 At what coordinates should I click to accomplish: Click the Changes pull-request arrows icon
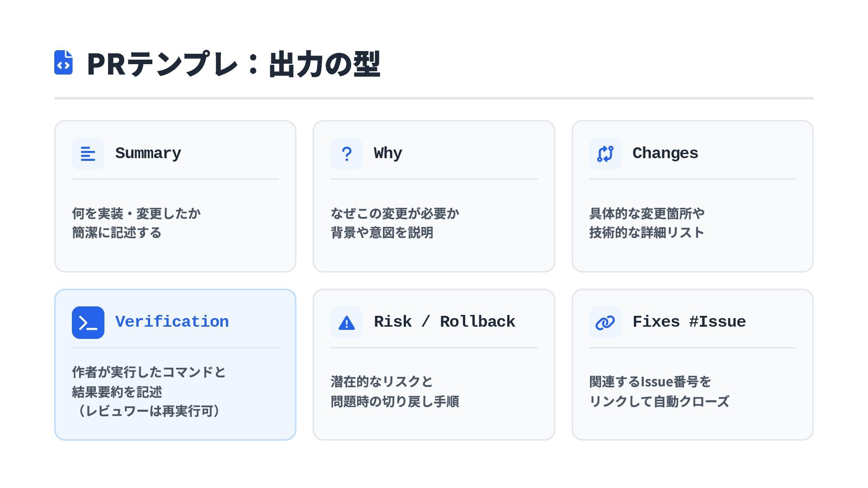pyautogui.click(x=605, y=154)
